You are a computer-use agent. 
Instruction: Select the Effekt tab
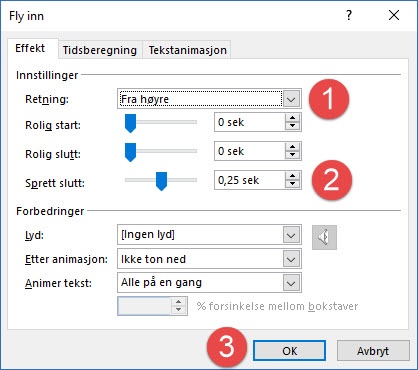click(x=30, y=48)
